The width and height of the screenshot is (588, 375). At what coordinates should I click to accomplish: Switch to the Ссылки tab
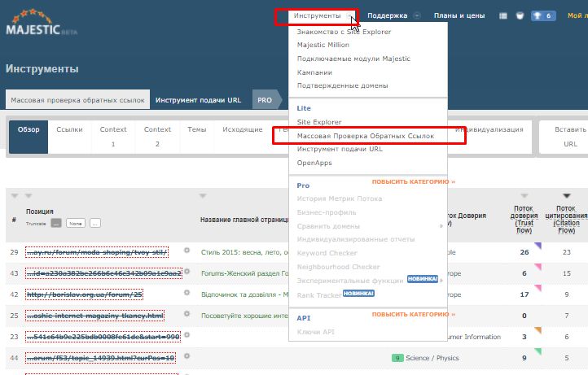tap(69, 129)
